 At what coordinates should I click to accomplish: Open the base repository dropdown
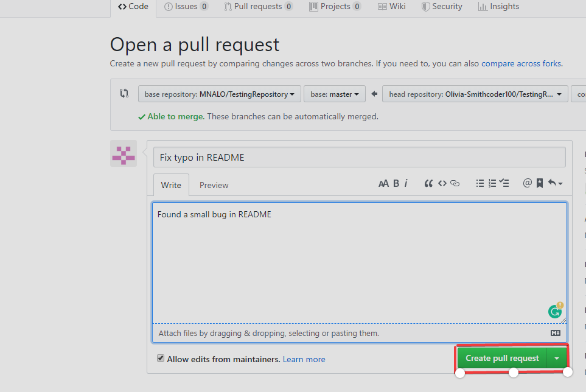coord(220,94)
